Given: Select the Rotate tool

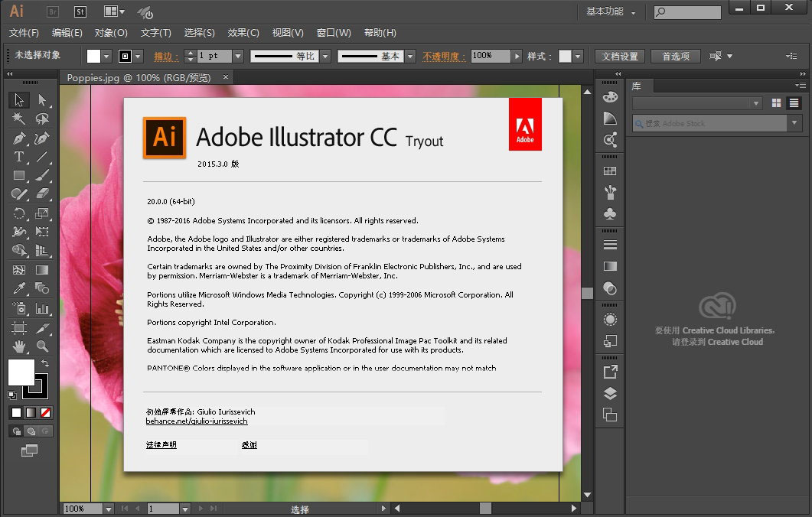Looking at the screenshot, I should click(18, 213).
